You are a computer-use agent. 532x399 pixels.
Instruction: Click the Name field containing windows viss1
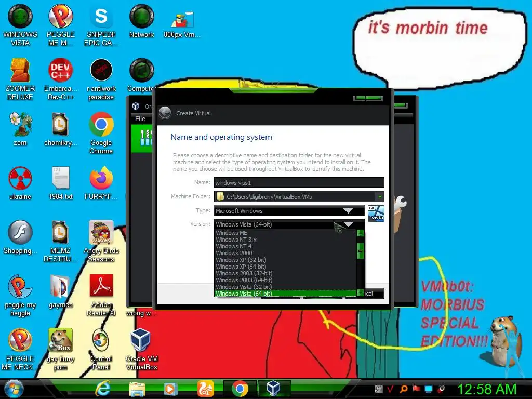[299, 182]
